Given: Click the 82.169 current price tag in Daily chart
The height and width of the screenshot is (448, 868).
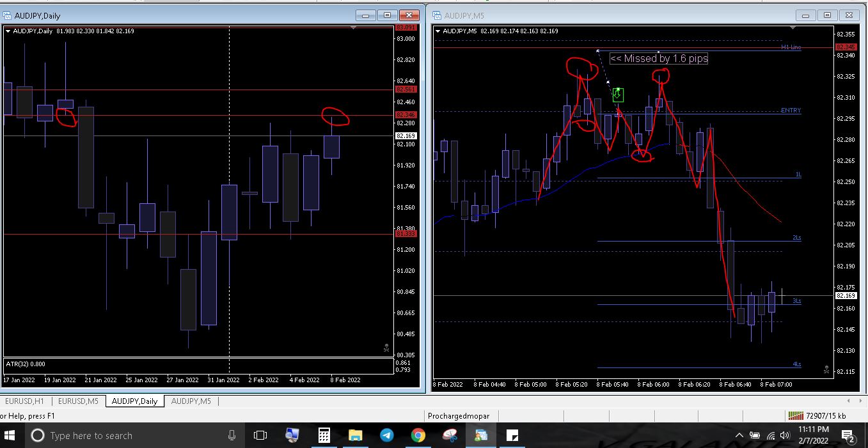Looking at the screenshot, I should [406, 136].
